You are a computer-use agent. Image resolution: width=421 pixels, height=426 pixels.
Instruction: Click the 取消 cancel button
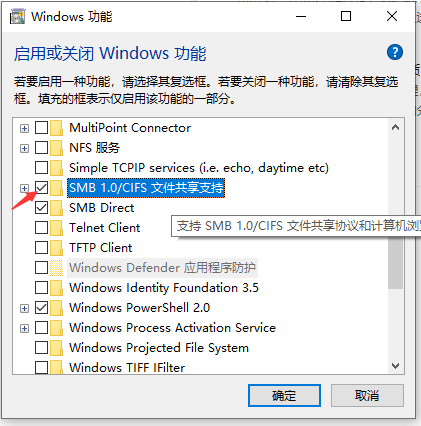(x=367, y=396)
